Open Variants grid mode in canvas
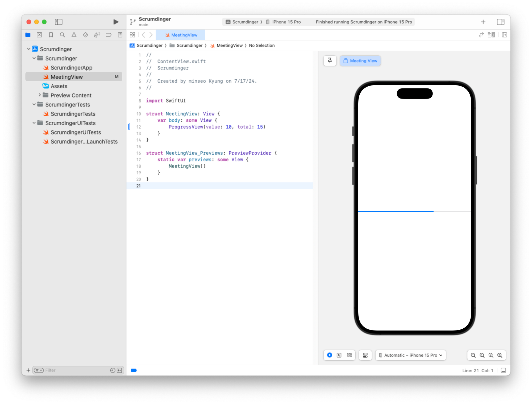532x404 pixels. (x=349, y=355)
